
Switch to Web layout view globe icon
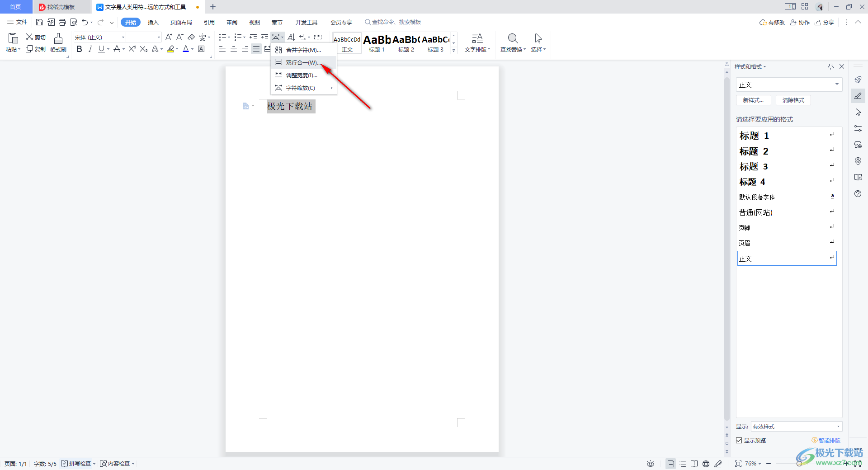(706, 464)
